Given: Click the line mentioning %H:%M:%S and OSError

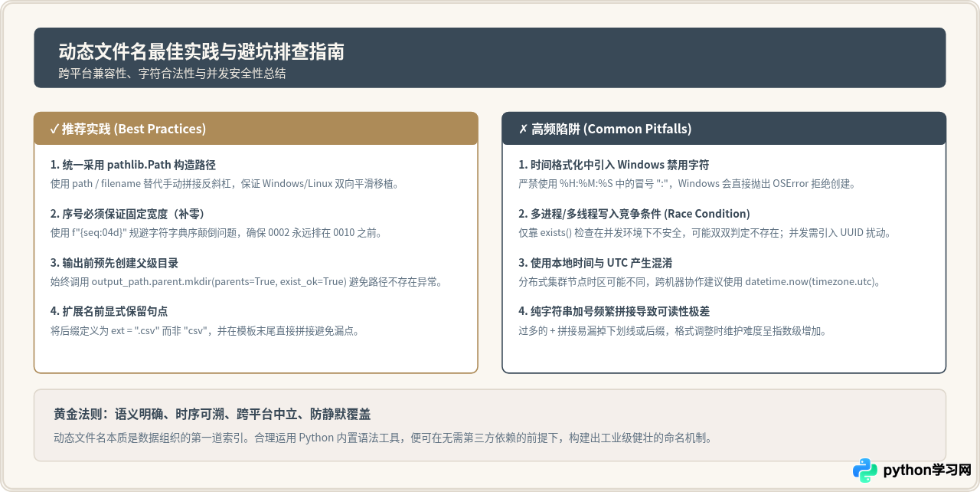Looking at the screenshot, I should (x=687, y=184).
